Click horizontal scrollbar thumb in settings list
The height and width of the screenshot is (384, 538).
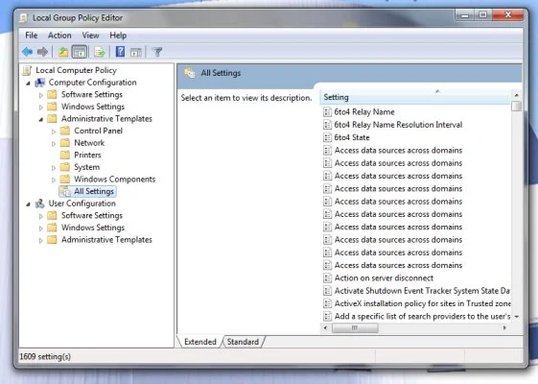pyautogui.click(x=355, y=328)
